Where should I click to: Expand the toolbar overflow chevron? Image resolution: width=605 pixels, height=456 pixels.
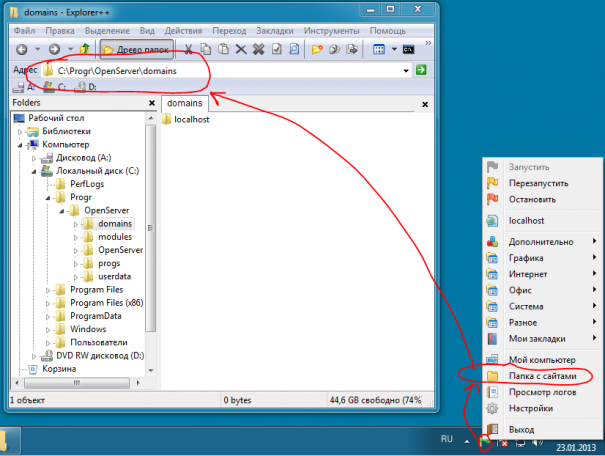click(428, 43)
